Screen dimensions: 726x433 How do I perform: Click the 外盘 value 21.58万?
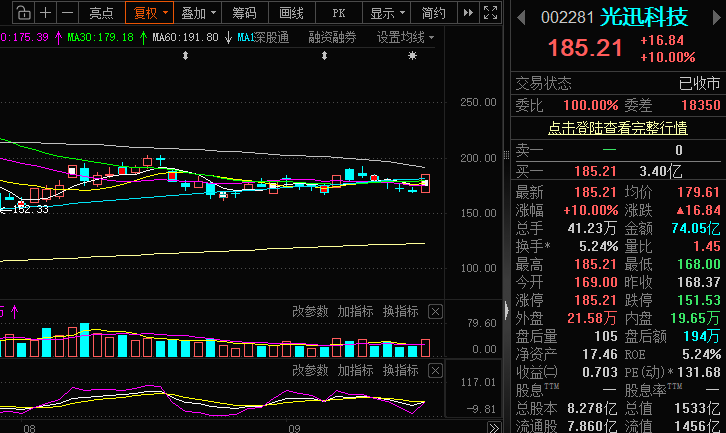[x=592, y=319]
